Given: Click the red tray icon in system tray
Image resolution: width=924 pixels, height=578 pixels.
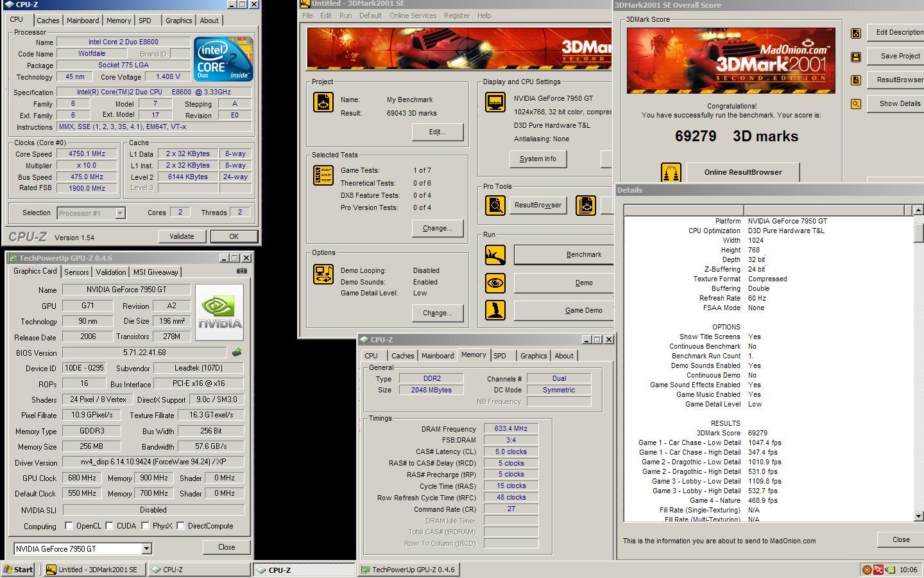Looking at the screenshot, I should coord(878,570).
